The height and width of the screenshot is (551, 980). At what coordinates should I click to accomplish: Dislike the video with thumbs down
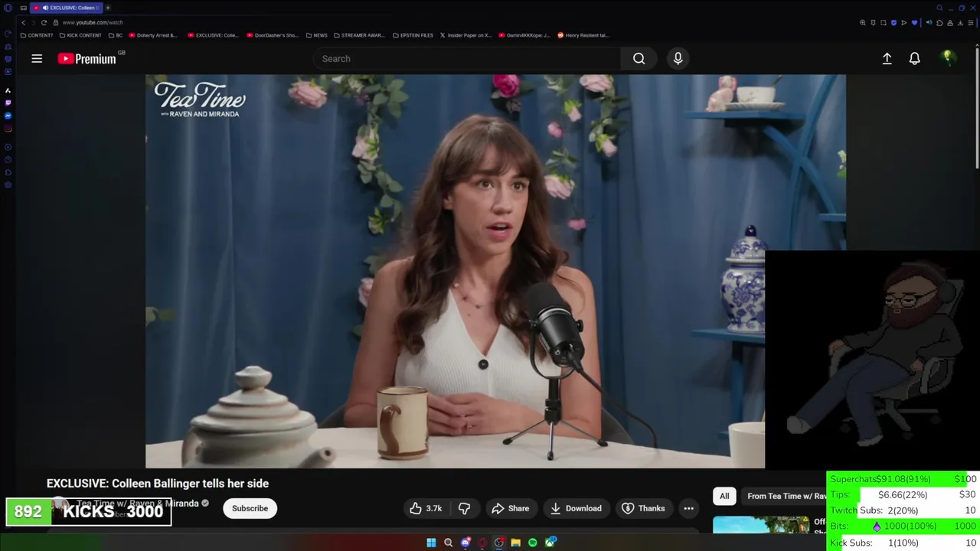pos(464,508)
